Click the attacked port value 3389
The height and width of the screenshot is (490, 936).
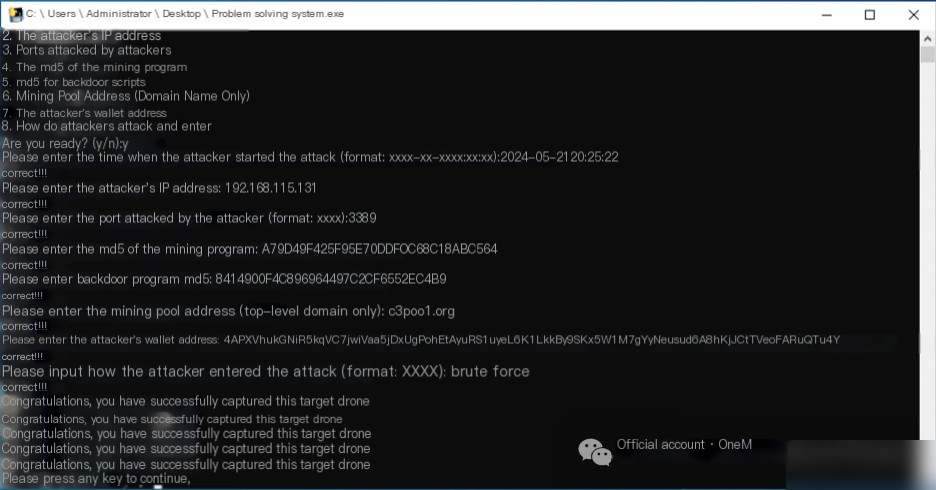point(362,218)
